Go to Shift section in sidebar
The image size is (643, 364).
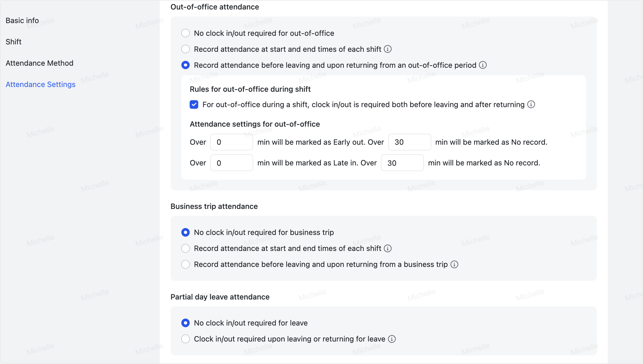(14, 42)
